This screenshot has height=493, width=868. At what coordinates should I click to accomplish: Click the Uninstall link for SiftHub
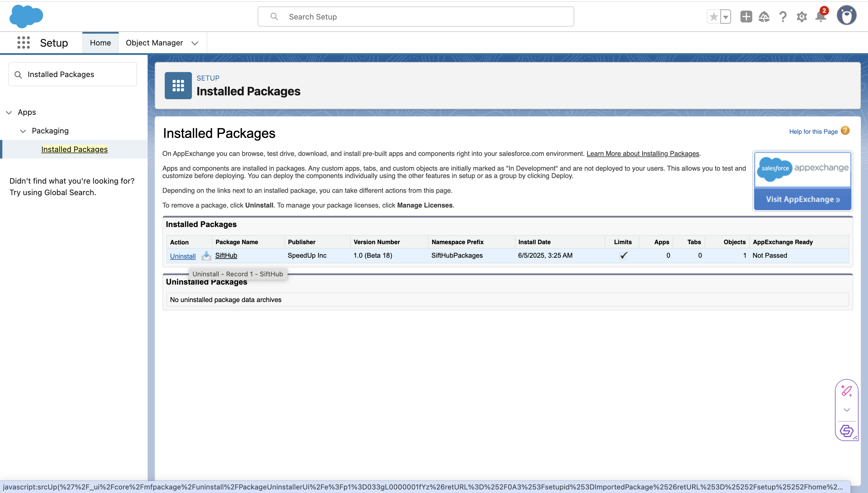[182, 256]
